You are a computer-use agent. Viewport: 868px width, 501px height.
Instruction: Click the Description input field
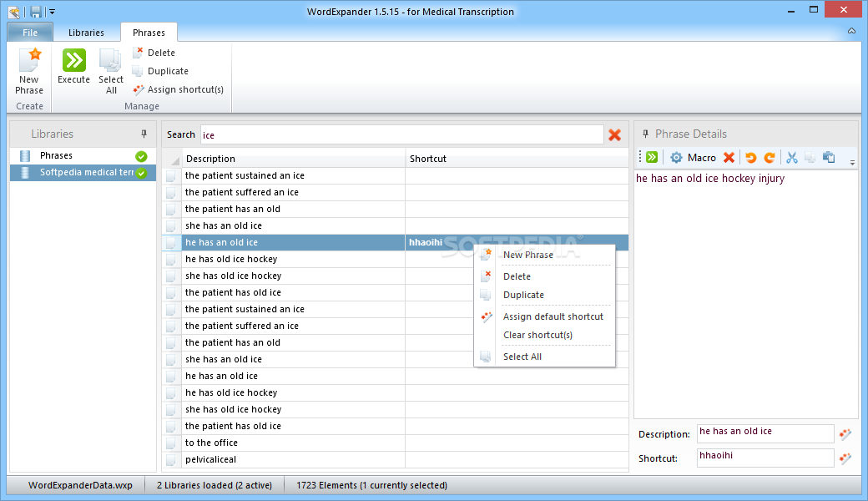click(x=765, y=433)
